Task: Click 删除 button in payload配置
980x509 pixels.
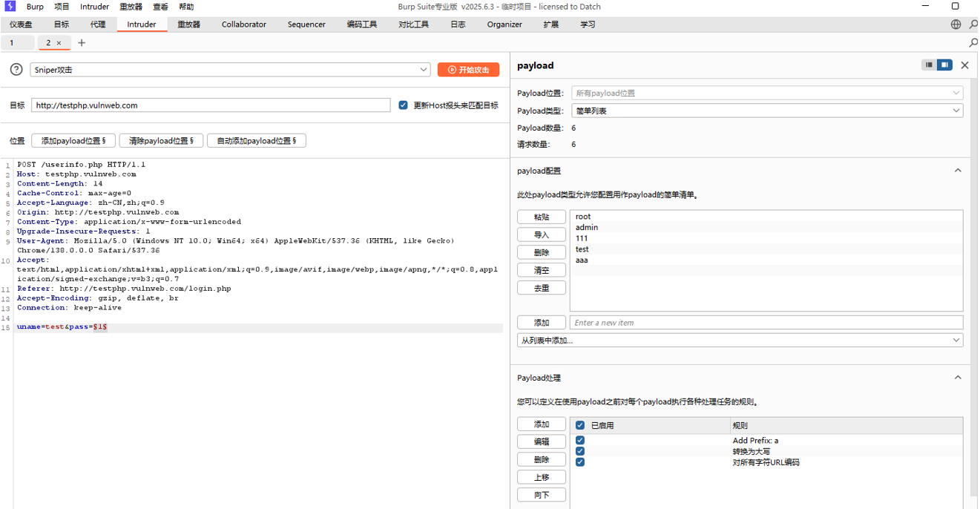Action: (542, 252)
